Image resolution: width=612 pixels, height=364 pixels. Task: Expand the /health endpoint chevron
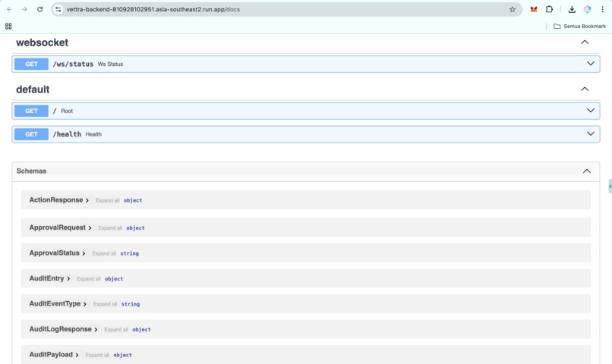coord(591,133)
